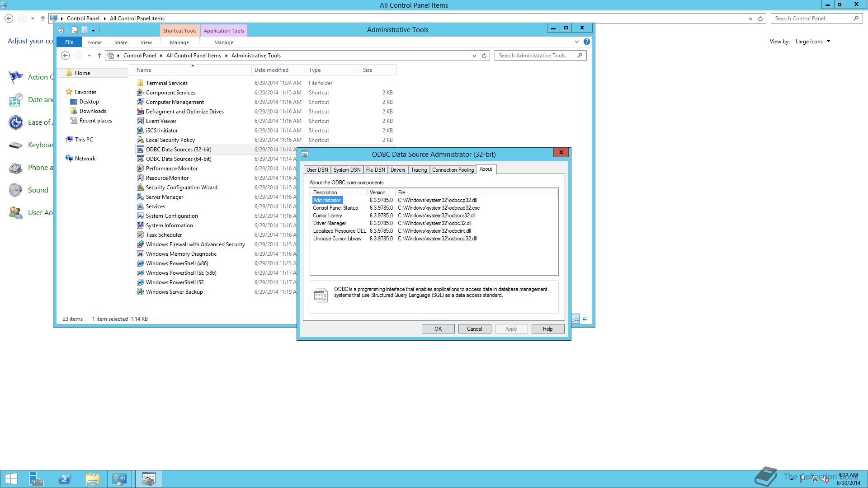This screenshot has width=868, height=488.
Task: Select Task Scheduler shortcut icon
Action: click(140, 235)
